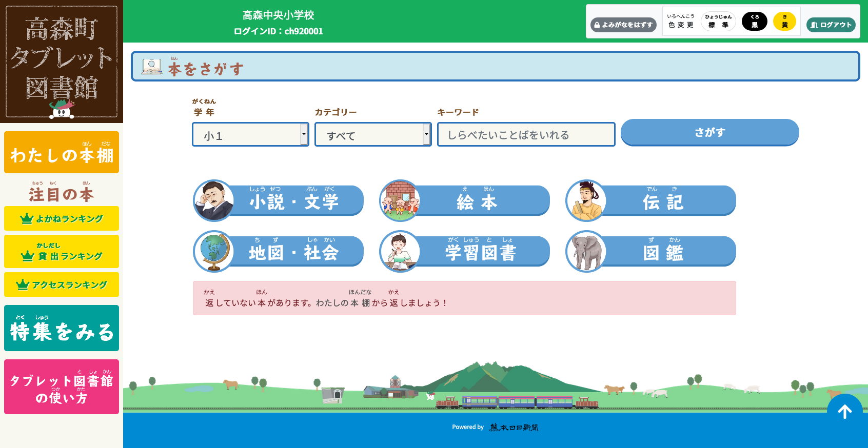Click the 小説・文学 author portrait icon

coord(214,200)
